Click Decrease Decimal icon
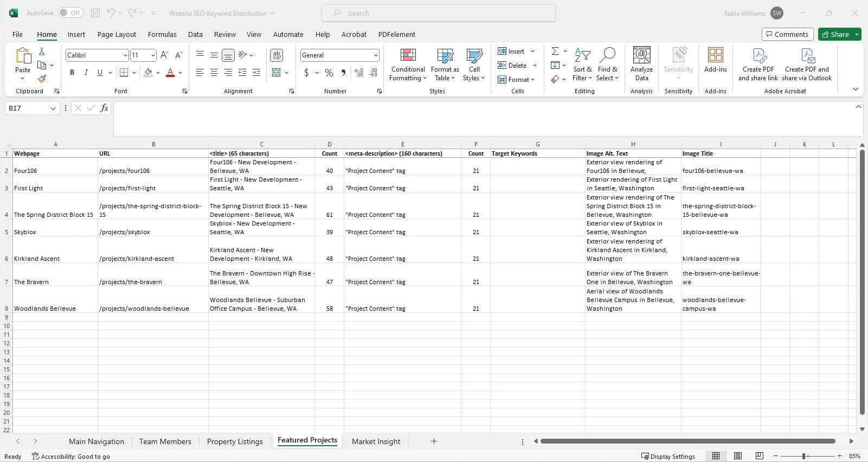This screenshot has width=868, height=462. tap(373, 73)
